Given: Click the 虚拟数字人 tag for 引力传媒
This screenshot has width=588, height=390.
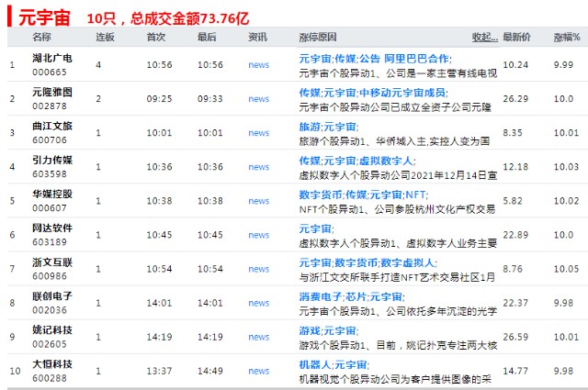Looking at the screenshot, I should click(386, 162).
